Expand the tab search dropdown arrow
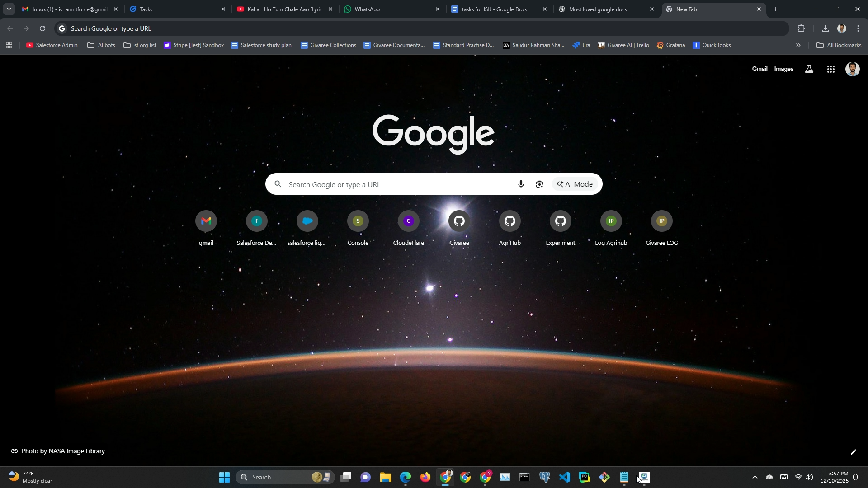 coord(9,9)
